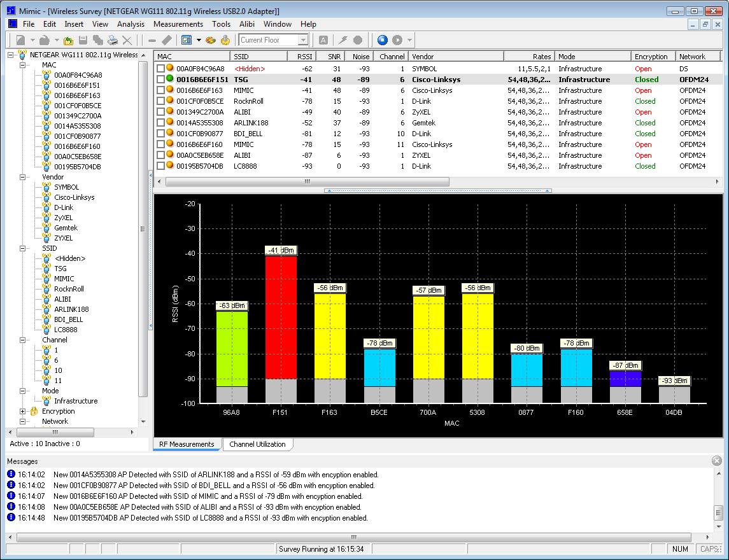Click the table horizontal scrollbar thumb
Image resolution: width=729 pixels, height=560 pixels.
point(308,182)
